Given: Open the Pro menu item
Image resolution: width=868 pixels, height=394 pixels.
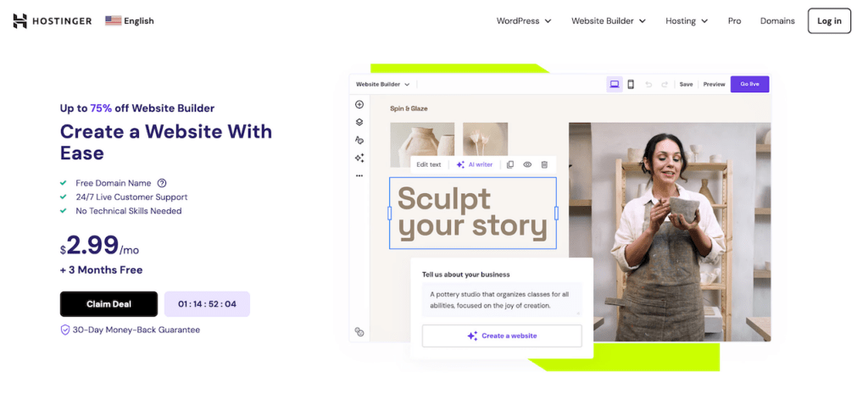Looking at the screenshot, I should 734,21.
